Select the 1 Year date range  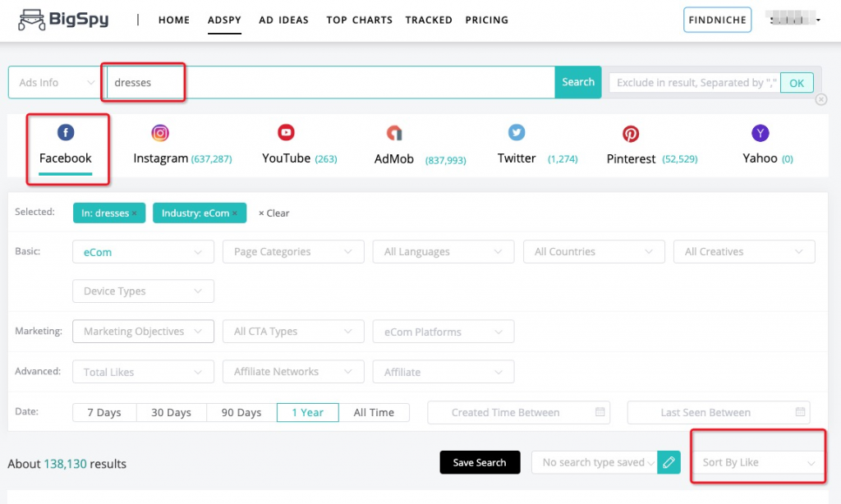(x=308, y=412)
